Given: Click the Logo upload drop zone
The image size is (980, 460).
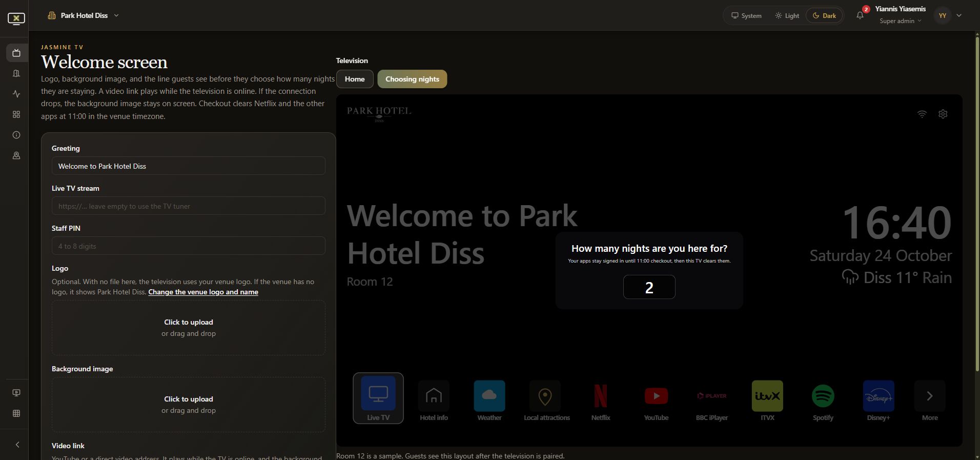Looking at the screenshot, I should tap(189, 328).
